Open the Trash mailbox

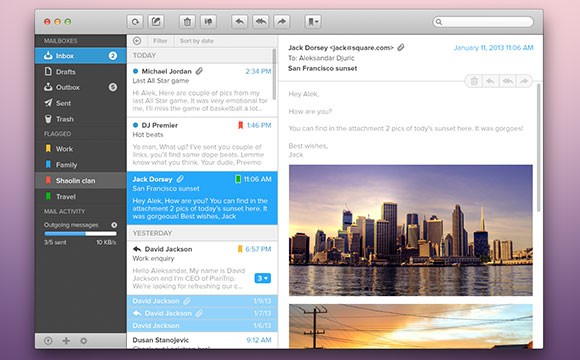click(80, 119)
